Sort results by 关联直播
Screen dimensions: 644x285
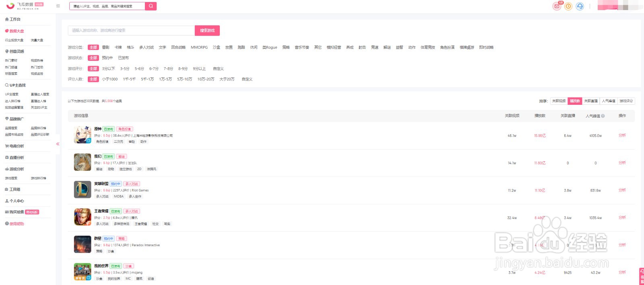click(591, 101)
